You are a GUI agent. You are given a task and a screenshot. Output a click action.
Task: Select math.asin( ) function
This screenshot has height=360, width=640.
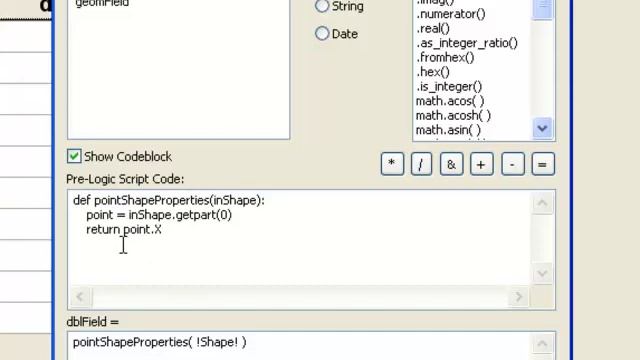[x=448, y=130]
